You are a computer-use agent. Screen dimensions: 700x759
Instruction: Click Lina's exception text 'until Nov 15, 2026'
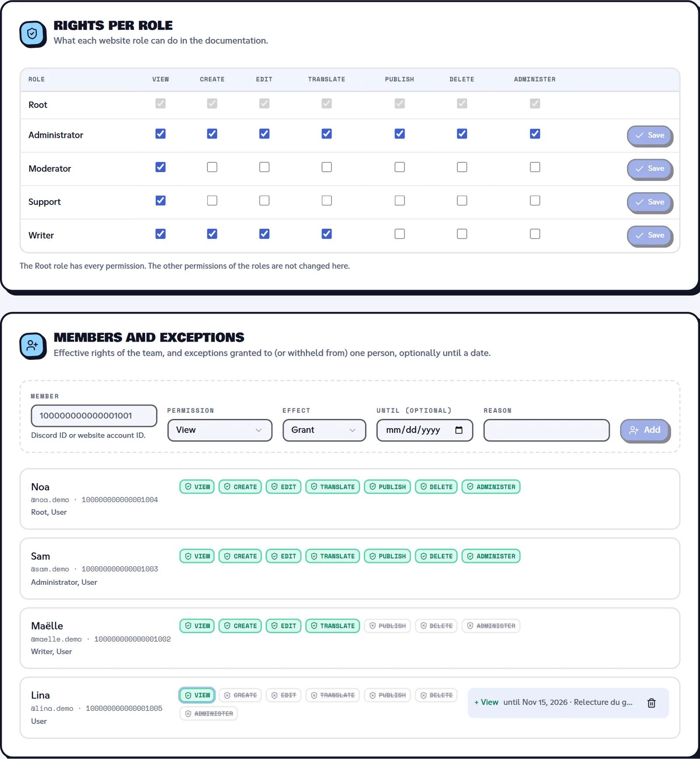click(x=535, y=703)
